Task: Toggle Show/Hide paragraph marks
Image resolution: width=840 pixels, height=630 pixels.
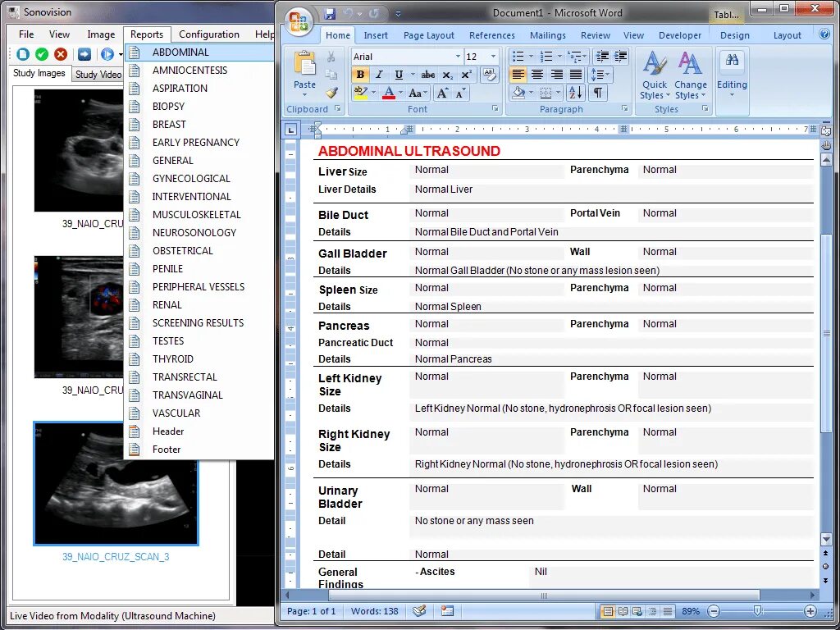Action: pos(598,93)
